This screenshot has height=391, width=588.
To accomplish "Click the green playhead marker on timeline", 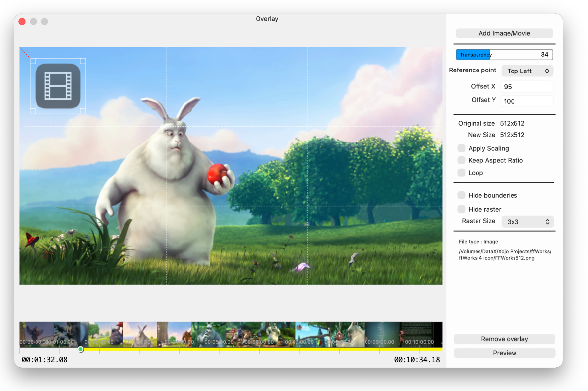I will point(81,350).
